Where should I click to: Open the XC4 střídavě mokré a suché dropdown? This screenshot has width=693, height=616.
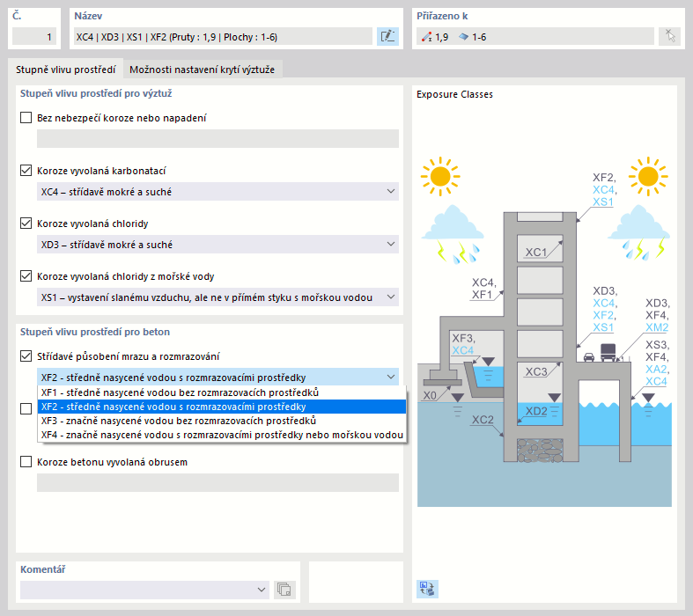(217, 192)
